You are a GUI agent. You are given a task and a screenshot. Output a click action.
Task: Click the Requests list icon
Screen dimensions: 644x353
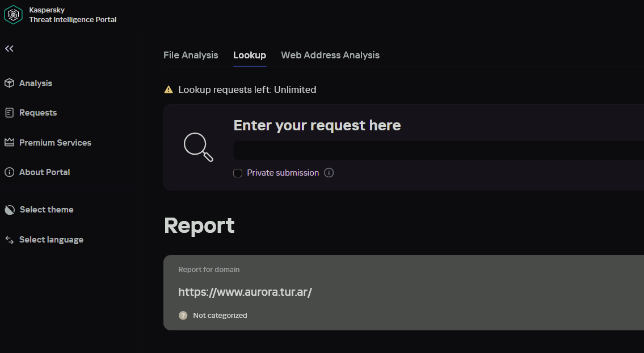[x=9, y=113]
